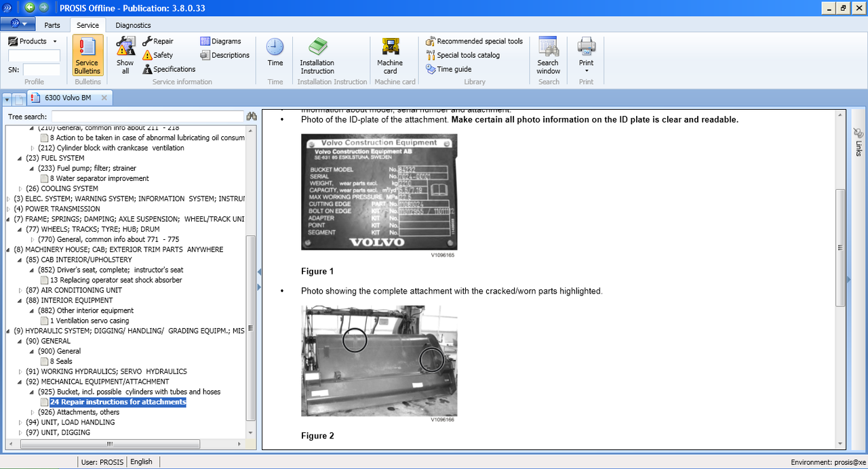Open the tab list dropdown arrow
Viewport: 868px width, 469px height.
(x=7, y=99)
